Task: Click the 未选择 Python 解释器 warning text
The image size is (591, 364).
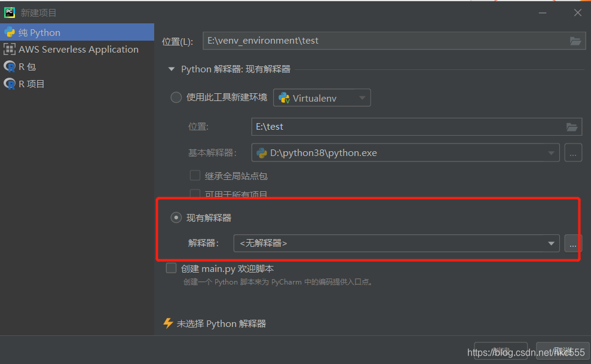Action: [221, 324]
